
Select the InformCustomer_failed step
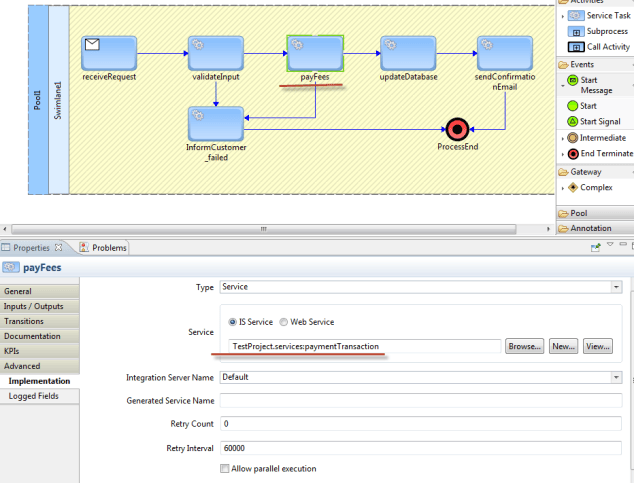coord(216,124)
